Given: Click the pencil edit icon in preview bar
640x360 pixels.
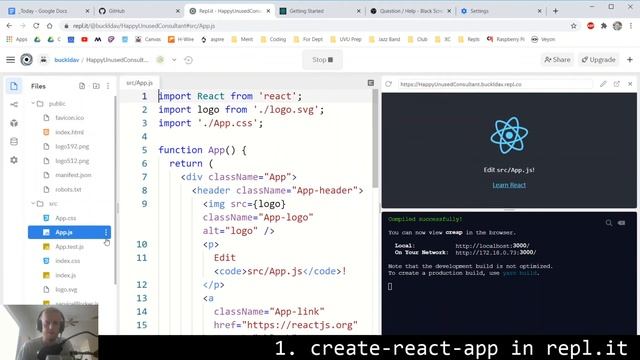Looking at the screenshot, I should tap(603, 84).
